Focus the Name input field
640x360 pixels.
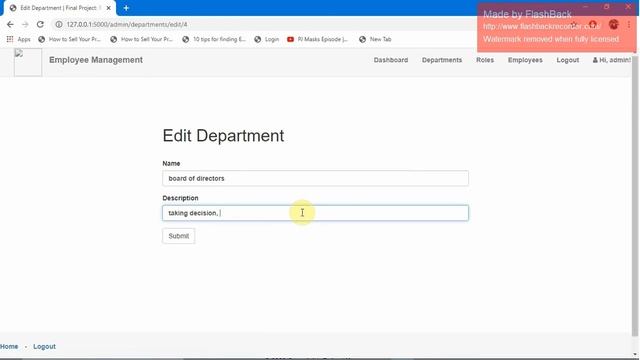315,178
